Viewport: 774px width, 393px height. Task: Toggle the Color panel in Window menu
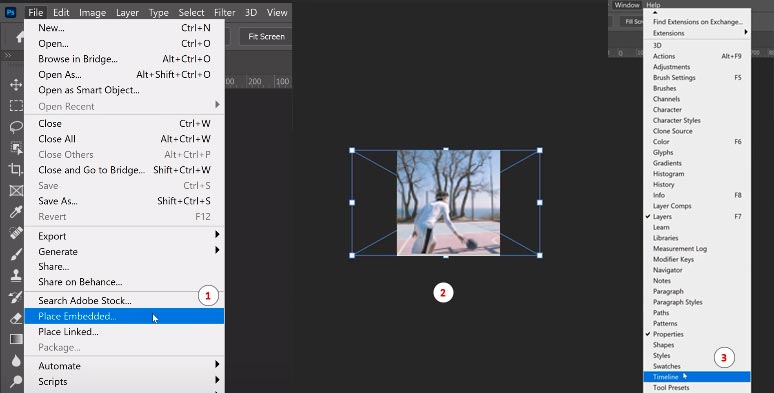tap(697, 142)
